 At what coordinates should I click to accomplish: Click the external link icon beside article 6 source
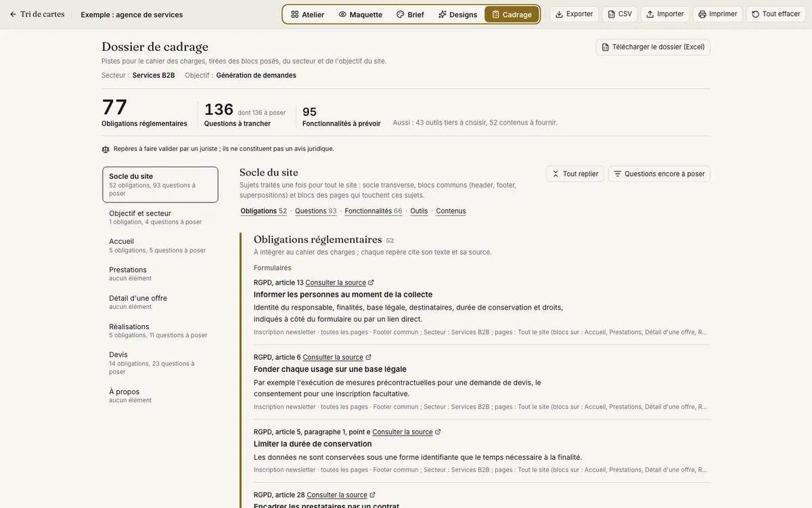(368, 357)
